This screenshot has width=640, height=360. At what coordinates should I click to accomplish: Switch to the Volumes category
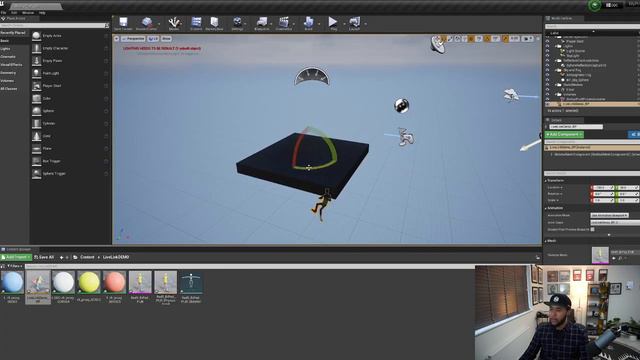pyautogui.click(x=14, y=81)
